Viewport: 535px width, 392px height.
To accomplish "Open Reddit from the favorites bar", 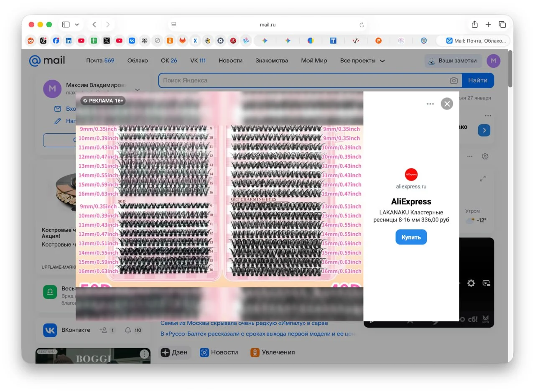I will (x=31, y=41).
